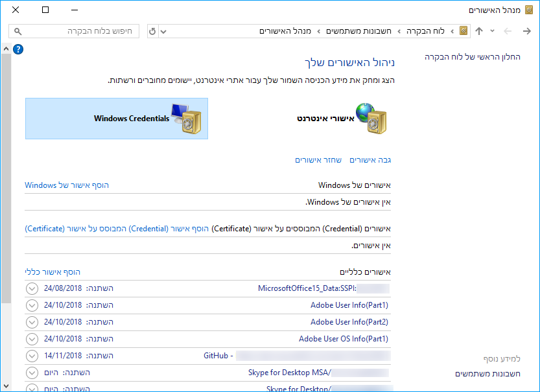Expand the GitHub credential chevron
The height and width of the screenshot is (392, 540).
(32, 356)
